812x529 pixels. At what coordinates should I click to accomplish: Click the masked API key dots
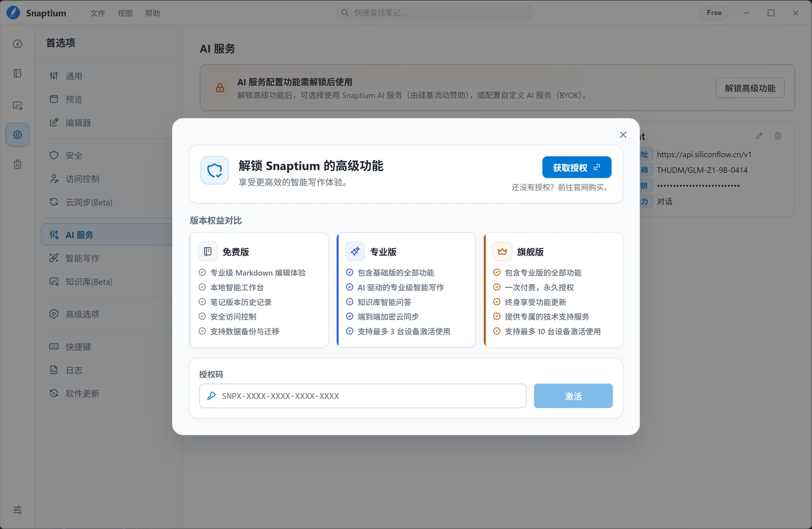click(x=698, y=186)
